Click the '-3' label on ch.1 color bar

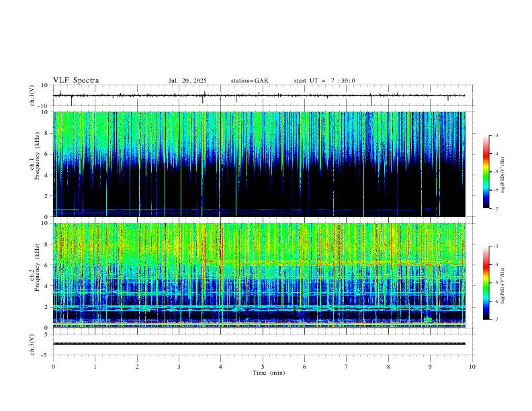[x=496, y=135]
